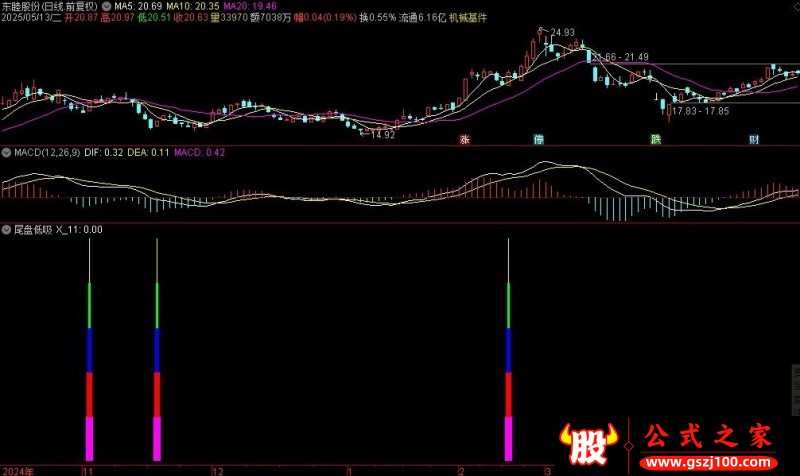Select the 24.93 high price marker
This screenshot has width=800, height=476.
point(562,32)
